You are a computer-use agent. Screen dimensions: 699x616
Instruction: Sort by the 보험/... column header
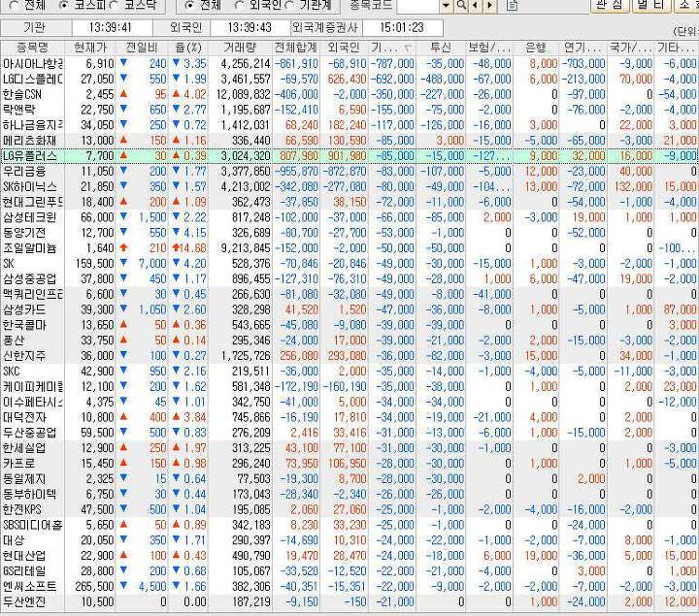click(x=489, y=48)
